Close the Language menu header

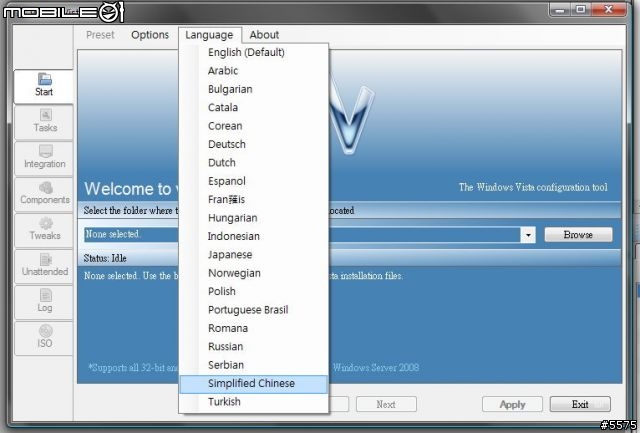209,35
